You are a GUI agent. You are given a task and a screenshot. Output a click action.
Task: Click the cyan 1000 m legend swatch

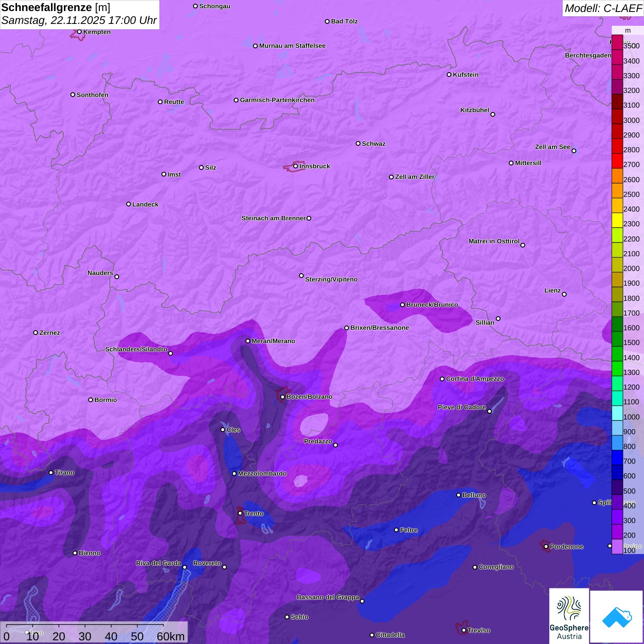(617, 413)
